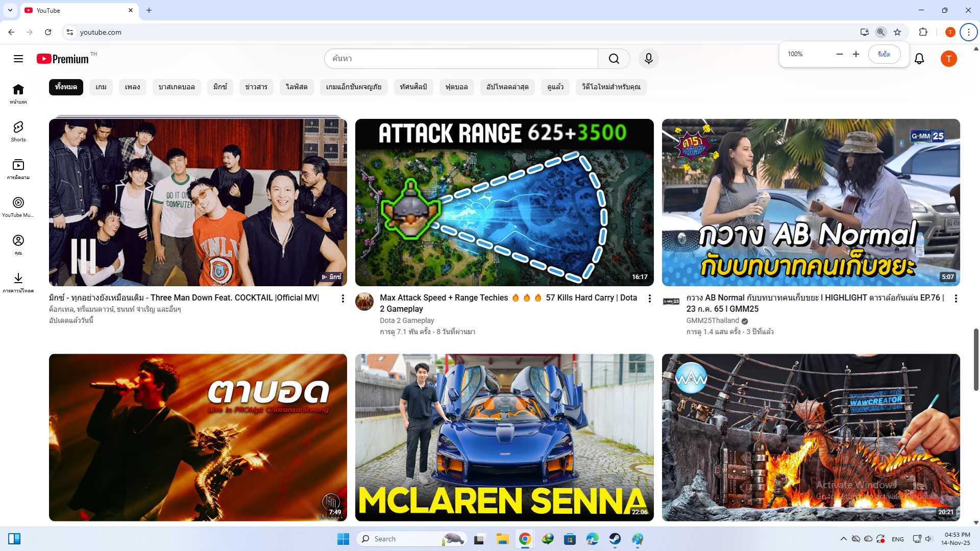Bookmark page with the star icon
The height and width of the screenshot is (551, 980).
click(x=897, y=32)
